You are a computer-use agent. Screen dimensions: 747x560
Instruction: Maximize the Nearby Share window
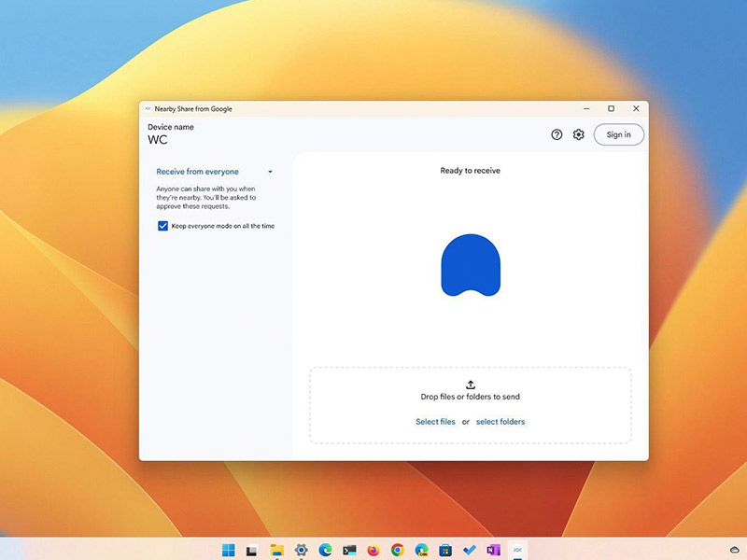612,108
